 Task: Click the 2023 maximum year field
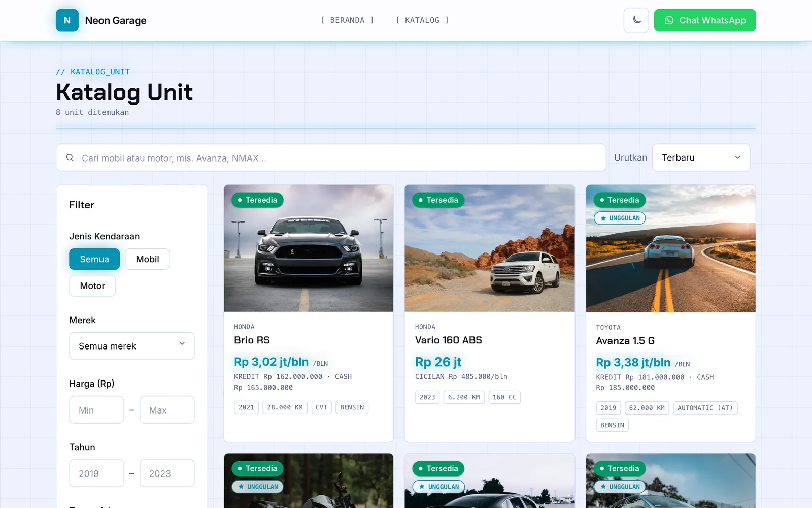(x=167, y=473)
